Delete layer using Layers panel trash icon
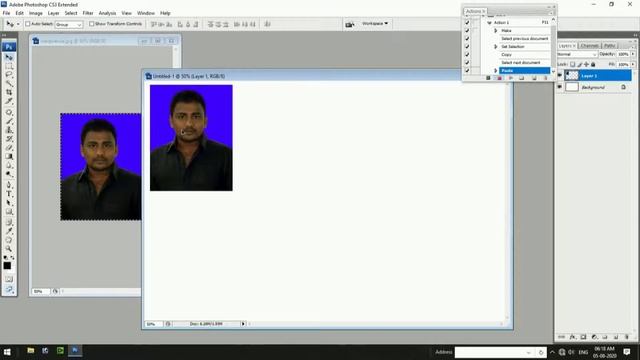This screenshot has height=360, width=640. click(627, 337)
